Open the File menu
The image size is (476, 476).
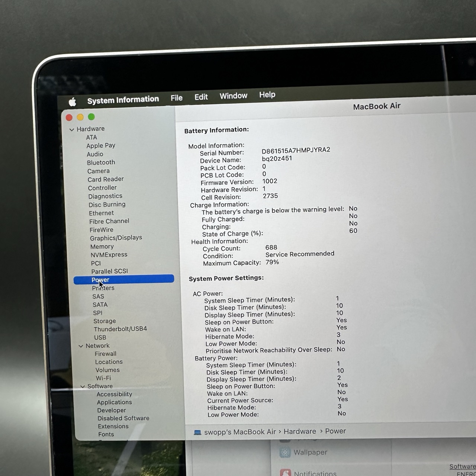coord(177,98)
